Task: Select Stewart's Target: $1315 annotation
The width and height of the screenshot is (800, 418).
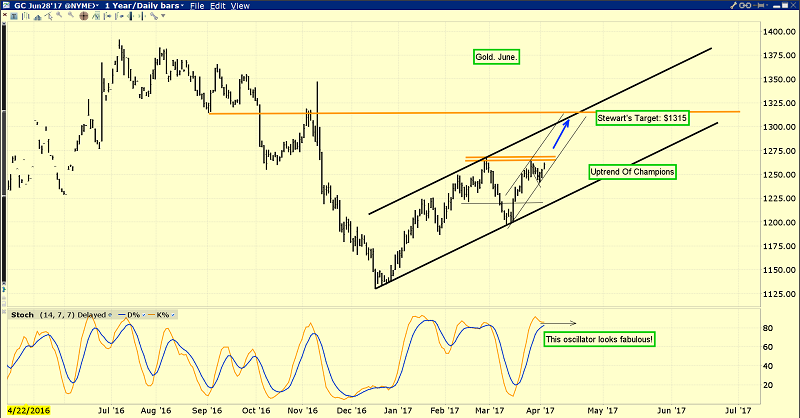Action: coord(642,118)
